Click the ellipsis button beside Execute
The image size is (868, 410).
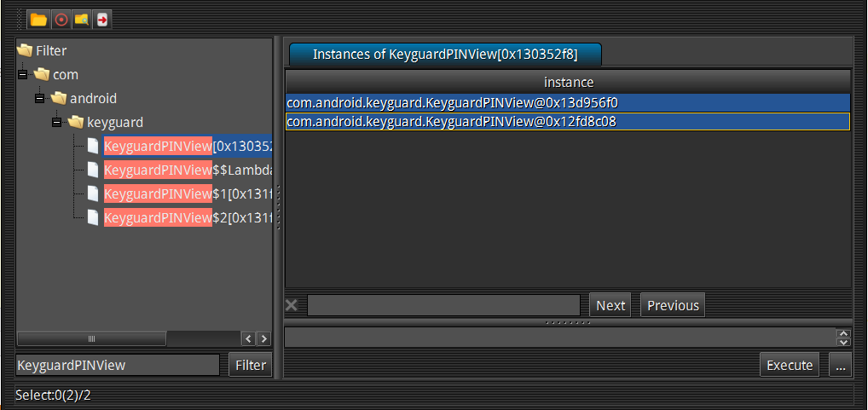tap(841, 365)
